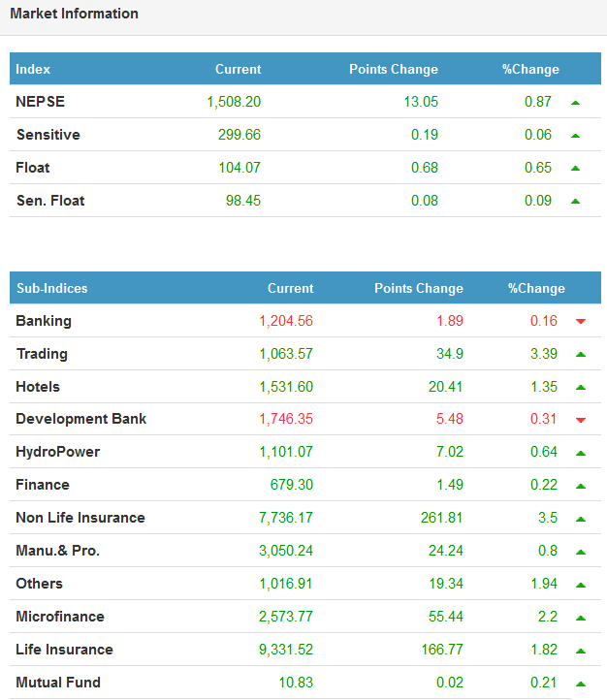607x700 pixels.
Task: Click Development Bank value 1,746.35
Action: point(286,419)
